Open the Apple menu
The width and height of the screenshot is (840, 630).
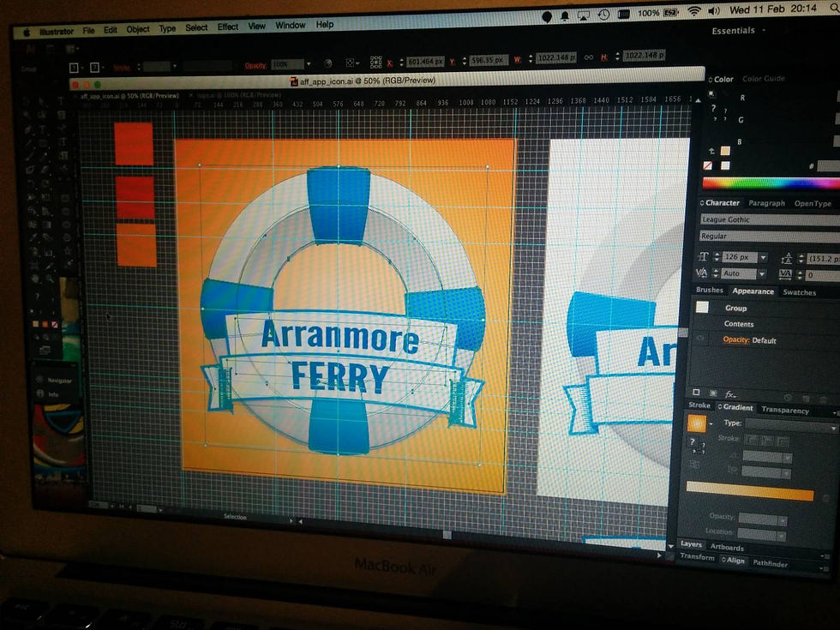[x=27, y=33]
